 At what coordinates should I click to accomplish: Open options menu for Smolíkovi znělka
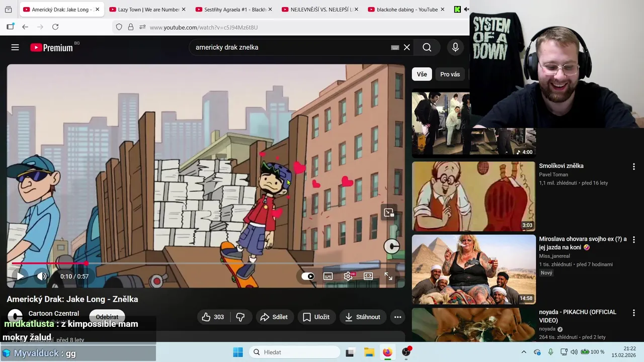click(x=633, y=166)
